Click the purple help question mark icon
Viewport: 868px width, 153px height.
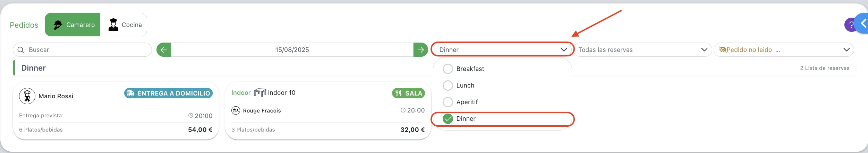point(850,25)
